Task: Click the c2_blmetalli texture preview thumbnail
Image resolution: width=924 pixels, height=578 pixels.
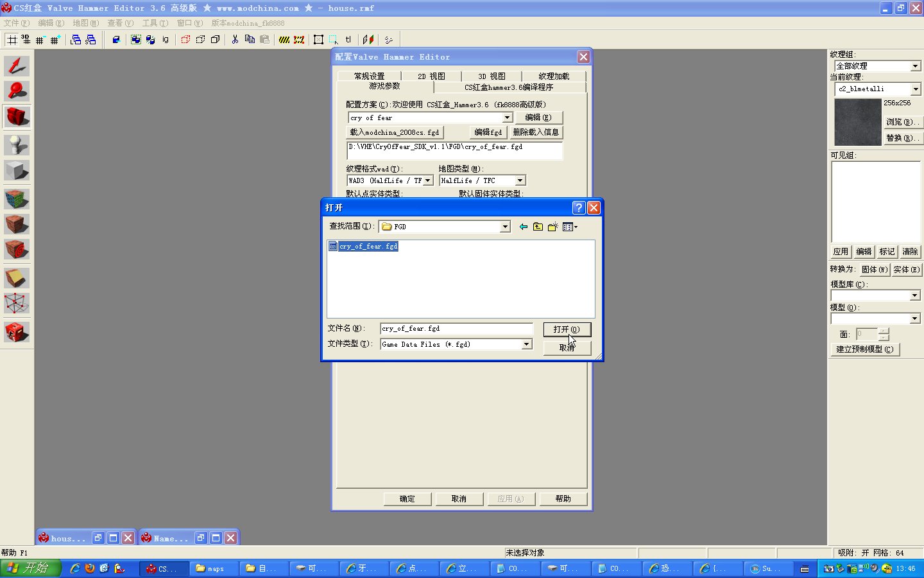Action: coord(858,123)
